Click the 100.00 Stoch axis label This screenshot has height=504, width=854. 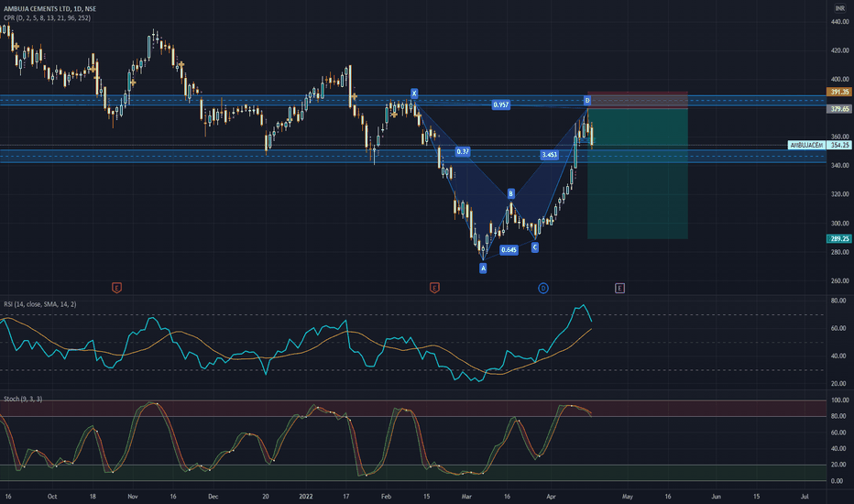point(840,400)
